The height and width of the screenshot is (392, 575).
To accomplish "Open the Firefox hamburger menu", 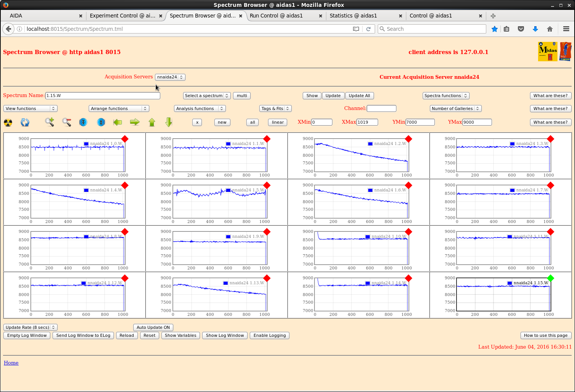I will (566, 29).
